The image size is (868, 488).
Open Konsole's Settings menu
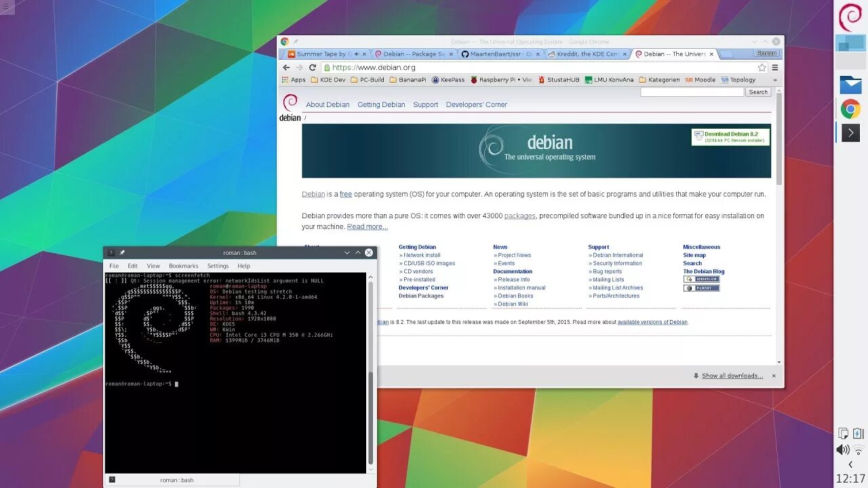(218, 266)
